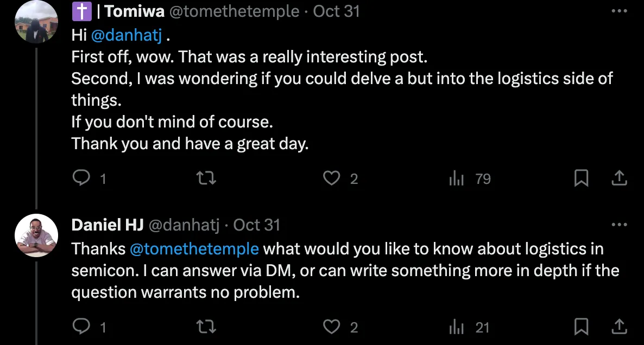Viewport: 644px width, 345px height.
Task: View analytics for Daniel HJ's reply
Action: click(x=456, y=327)
